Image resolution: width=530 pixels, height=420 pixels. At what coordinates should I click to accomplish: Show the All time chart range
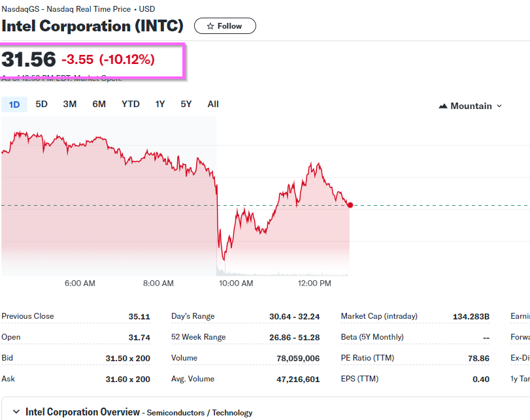[213, 104]
